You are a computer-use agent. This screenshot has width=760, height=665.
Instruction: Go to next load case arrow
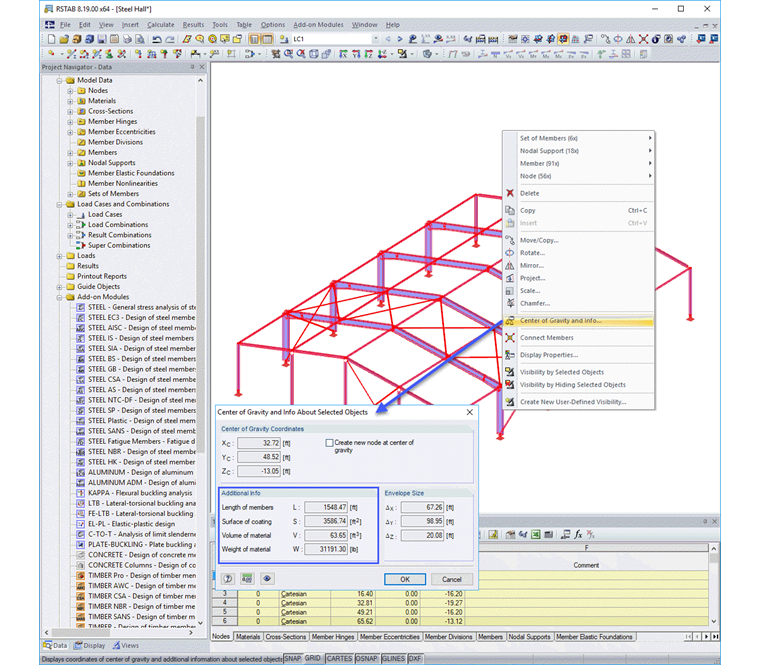pyautogui.click(x=400, y=39)
